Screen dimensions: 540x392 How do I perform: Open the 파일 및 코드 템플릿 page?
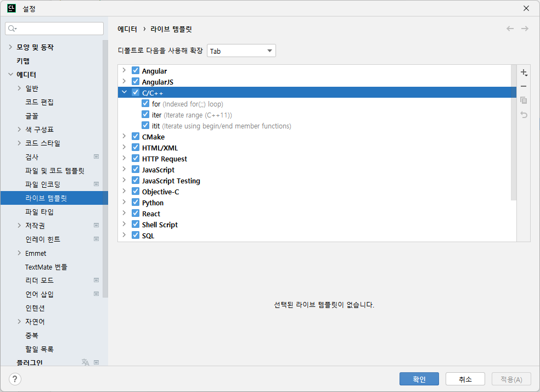pos(55,171)
